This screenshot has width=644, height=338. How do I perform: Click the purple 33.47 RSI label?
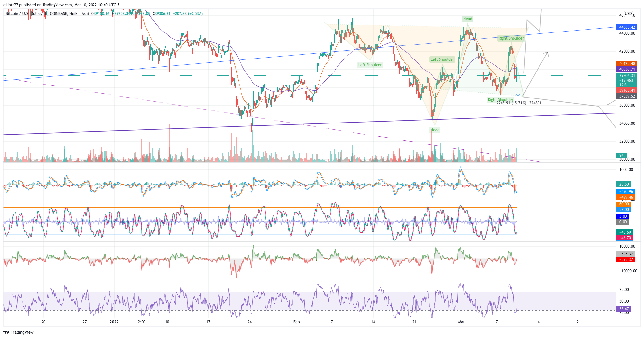pyautogui.click(x=624, y=309)
